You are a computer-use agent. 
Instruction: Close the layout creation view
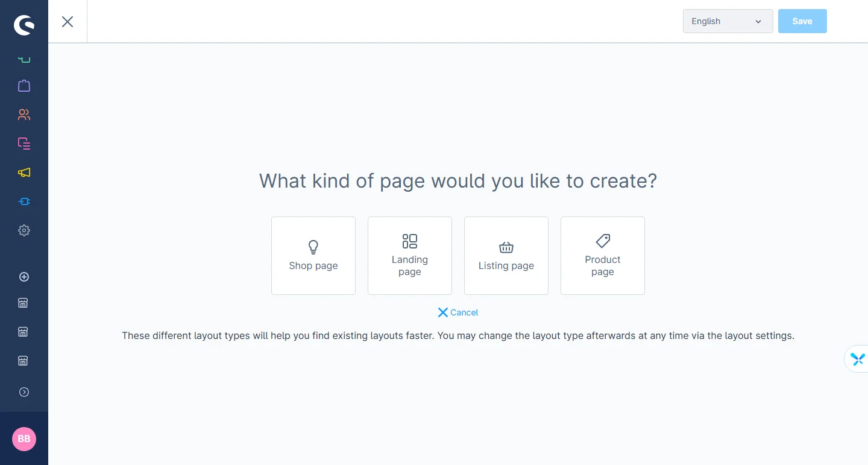68,22
